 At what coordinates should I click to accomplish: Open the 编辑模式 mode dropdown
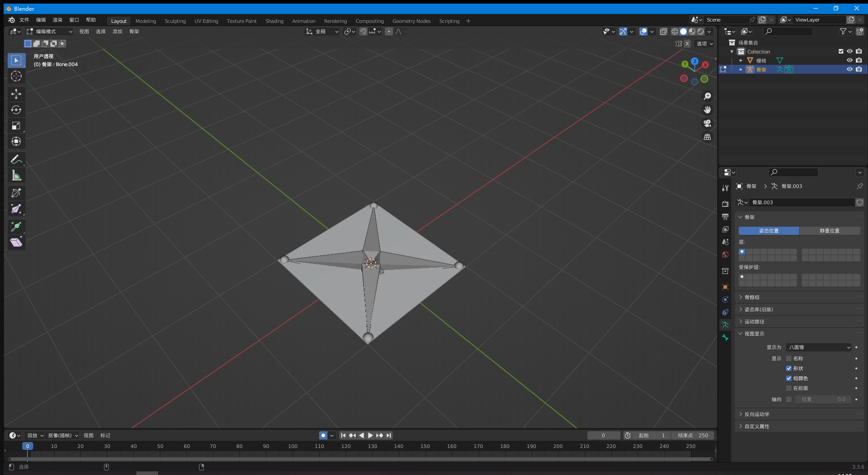[x=49, y=31]
